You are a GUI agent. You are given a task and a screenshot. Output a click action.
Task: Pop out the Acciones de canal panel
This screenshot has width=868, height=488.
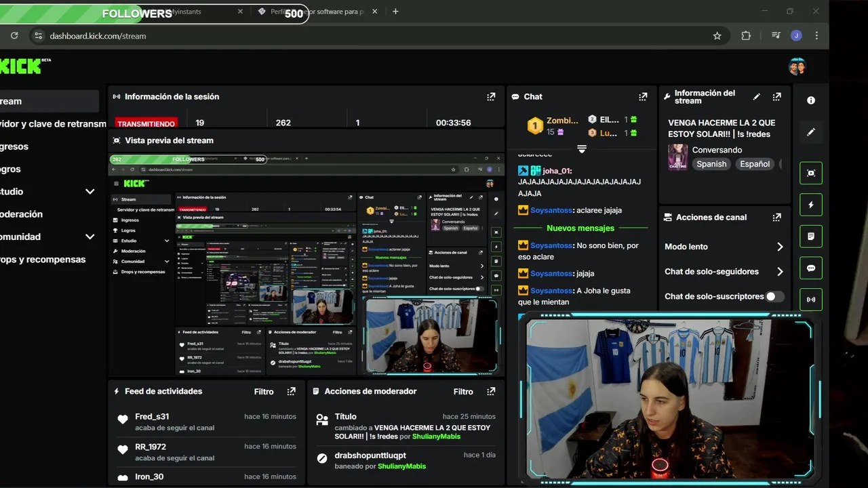tap(777, 218)
